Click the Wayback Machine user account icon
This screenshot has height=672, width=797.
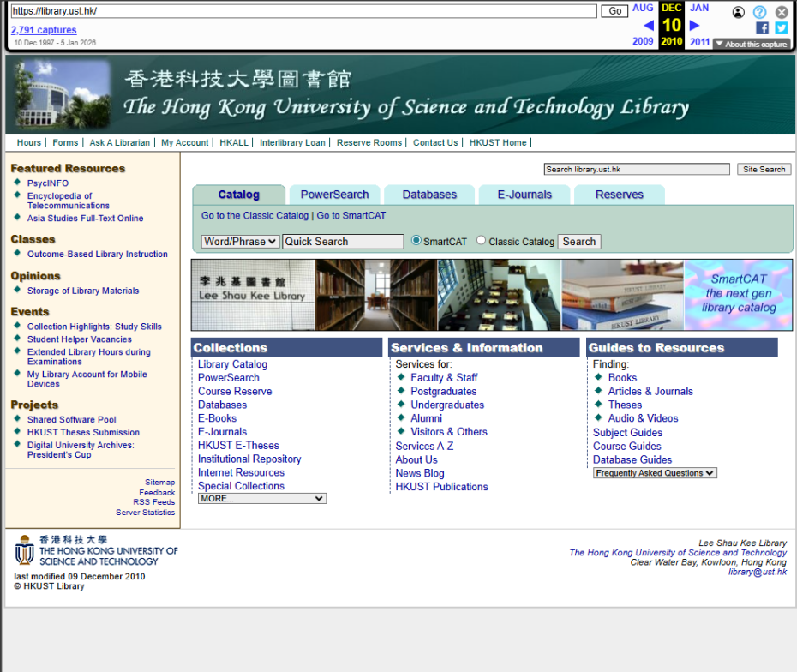pyautogui.click(x=739, y=12)
